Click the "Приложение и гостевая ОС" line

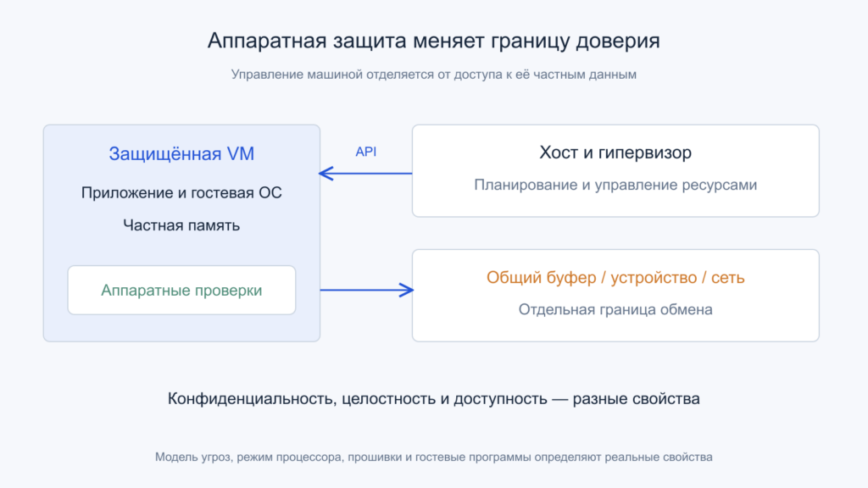point(181,192)
